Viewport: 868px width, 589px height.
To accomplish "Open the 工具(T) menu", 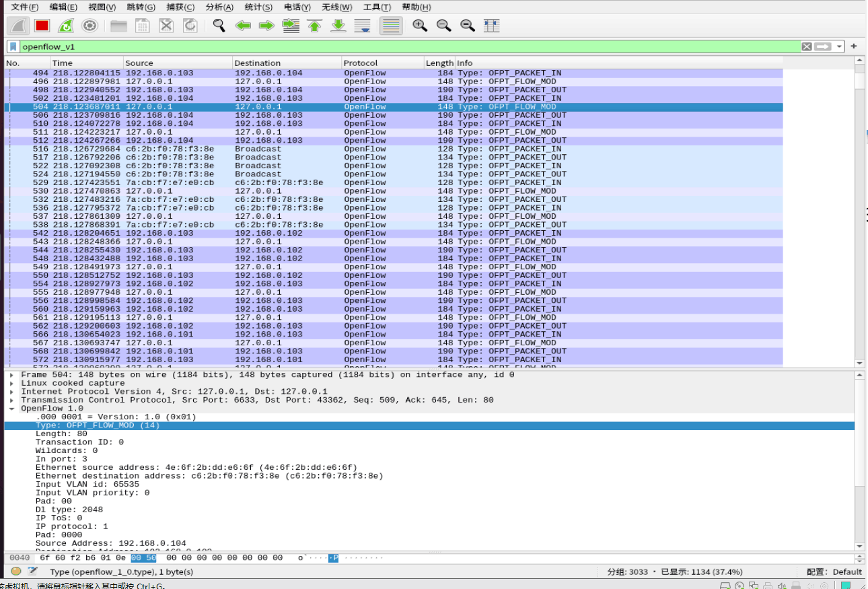I will tap(377, 7).
